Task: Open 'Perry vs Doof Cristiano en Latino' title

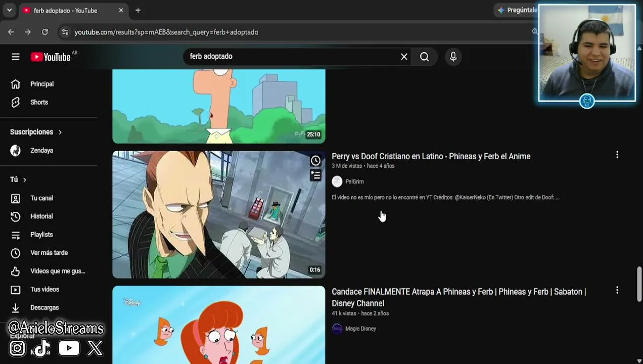Action: click(431, 156)
